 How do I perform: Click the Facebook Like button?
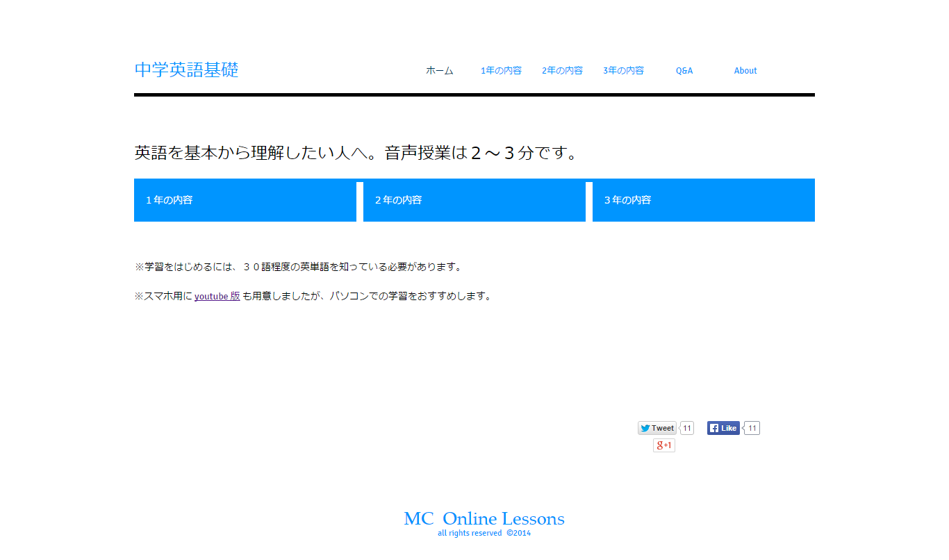(723, 428)
